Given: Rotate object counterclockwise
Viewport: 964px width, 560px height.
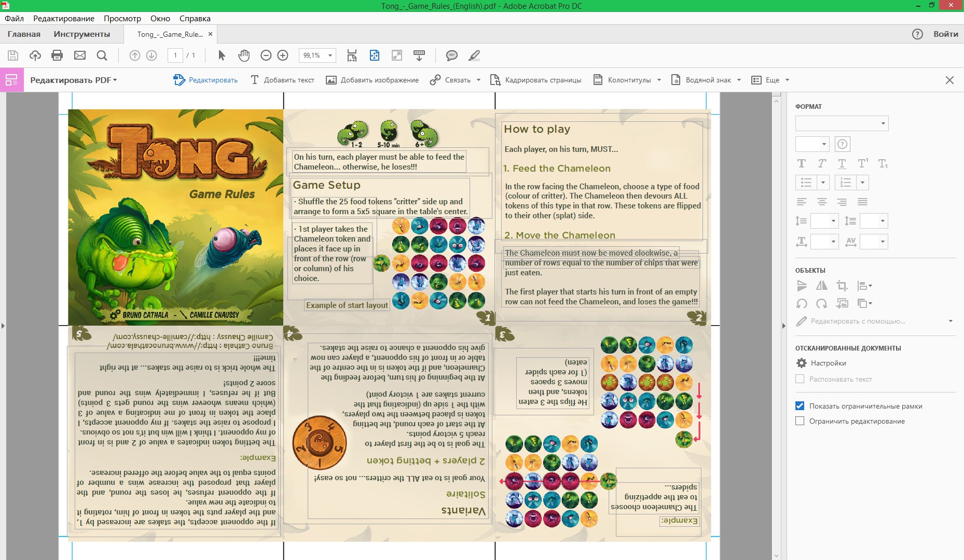Looking at the screenshot, I should click(802, 304).
